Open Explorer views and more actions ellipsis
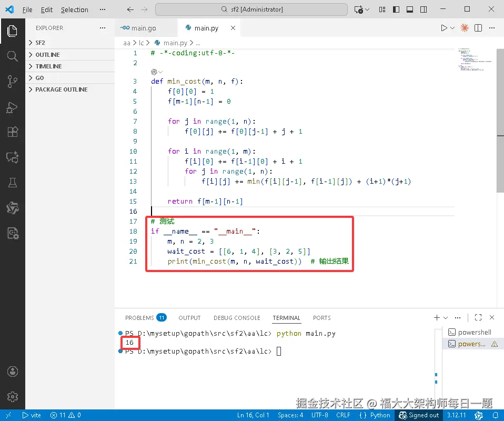Viewport: 504px width, 421px height. [102, 28]
